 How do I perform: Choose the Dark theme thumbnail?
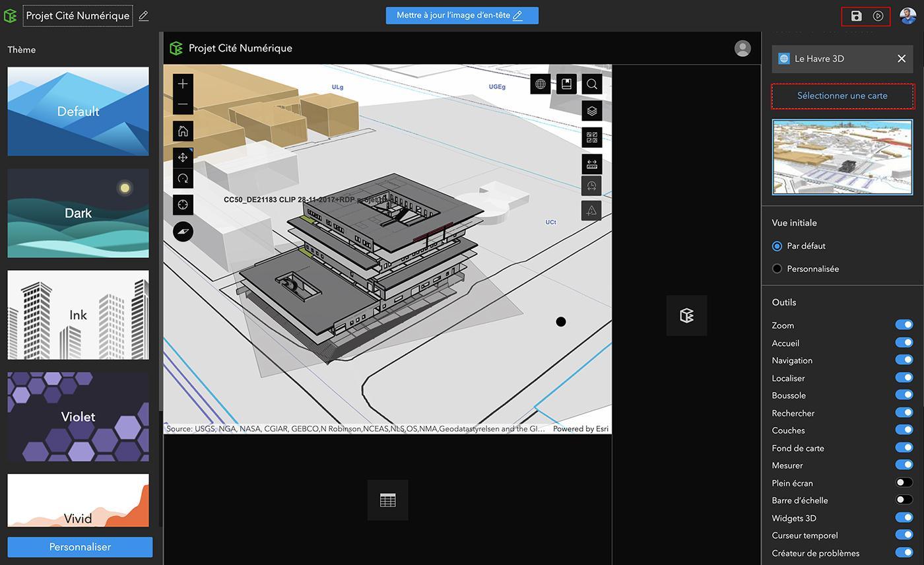78,213
